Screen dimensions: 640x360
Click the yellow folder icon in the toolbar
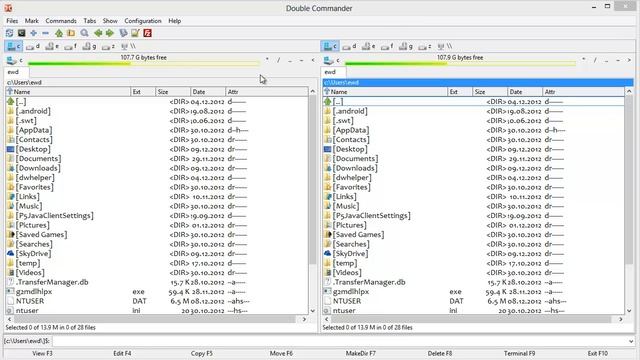coord(71,33)
